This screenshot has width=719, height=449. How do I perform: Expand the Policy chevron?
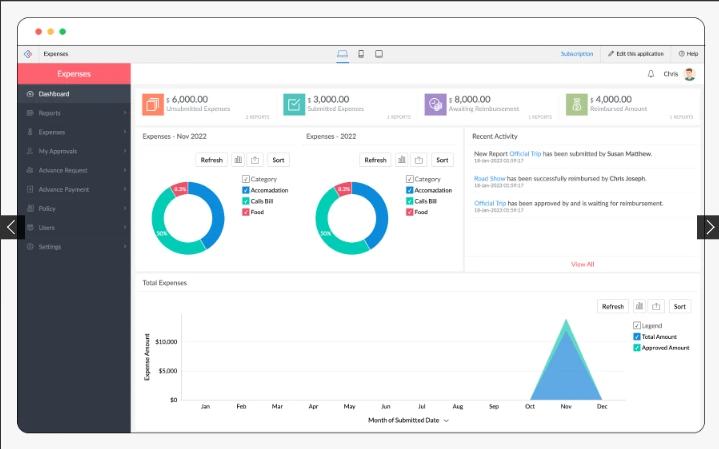(125, 208)
